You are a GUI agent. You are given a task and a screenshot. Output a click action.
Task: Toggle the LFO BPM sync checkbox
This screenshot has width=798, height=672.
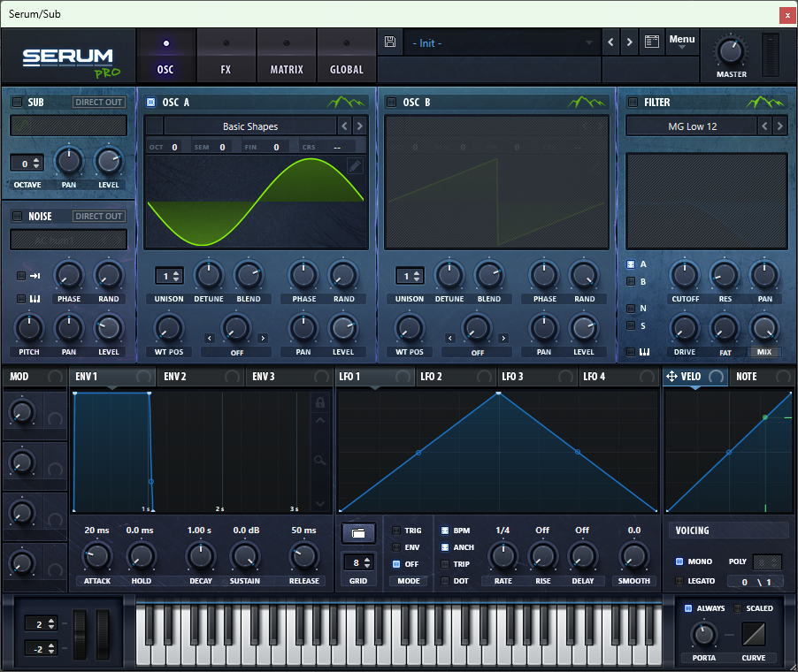[x=445, y=531]
